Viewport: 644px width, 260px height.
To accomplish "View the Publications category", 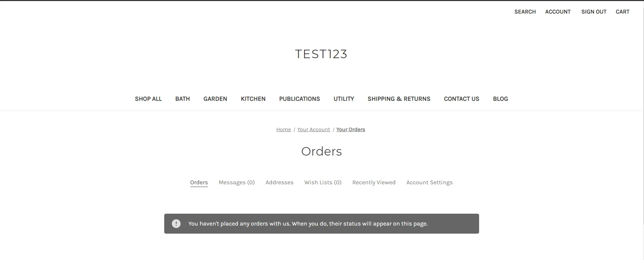I will [299, 99].
